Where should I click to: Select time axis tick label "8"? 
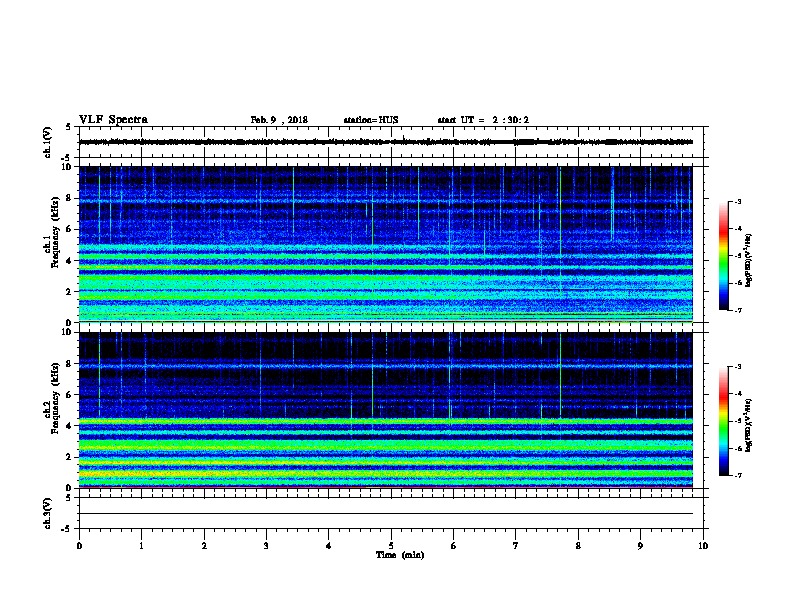click(x=578, y=546)
